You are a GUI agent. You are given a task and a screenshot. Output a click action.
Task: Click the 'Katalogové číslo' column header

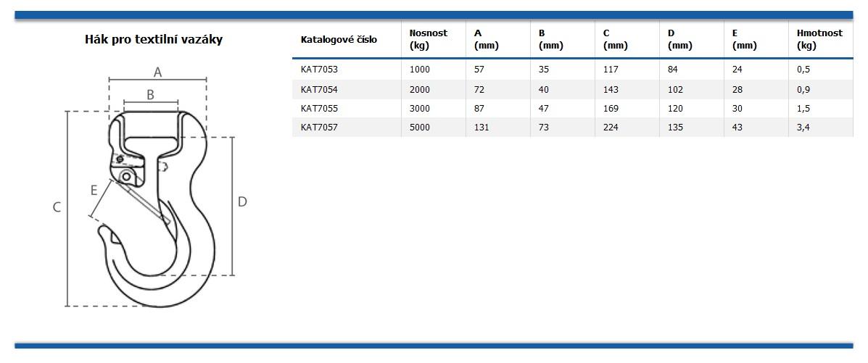point(339,39)
